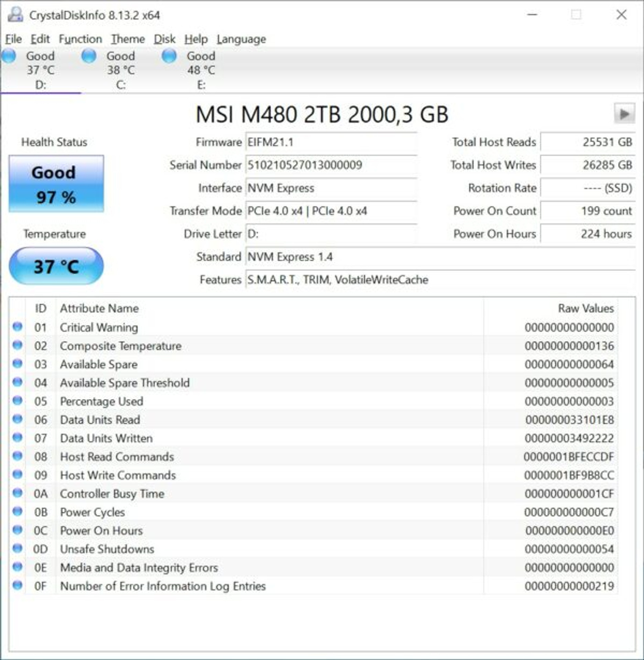Click the Raw Values column header
This screenshot has width=644, height=660.
586,308
